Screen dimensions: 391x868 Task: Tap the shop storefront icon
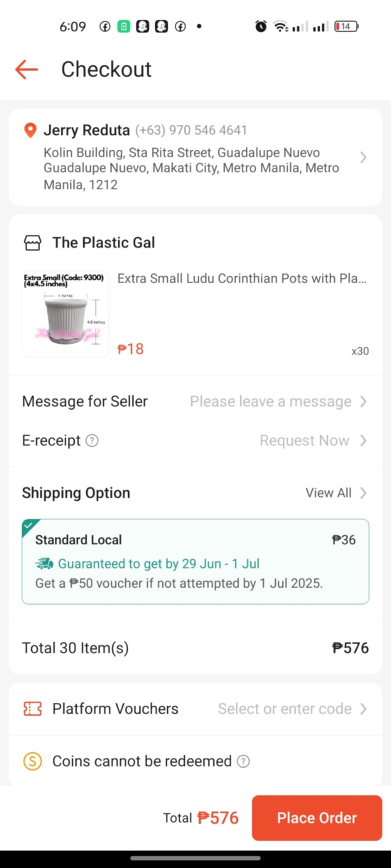pyautogui.click(x=33, y=242)
